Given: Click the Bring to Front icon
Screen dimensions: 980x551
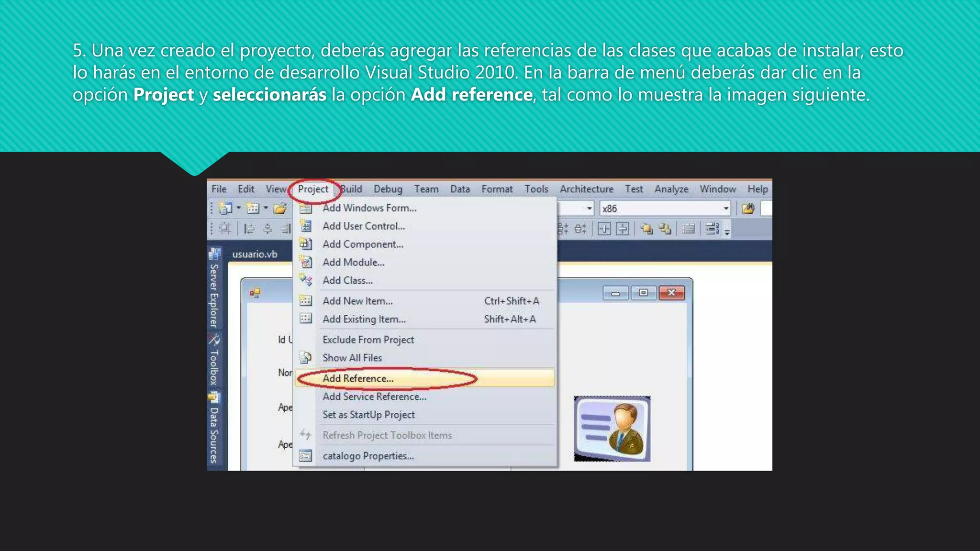Looking at the screenshot, I should point(647,229).
